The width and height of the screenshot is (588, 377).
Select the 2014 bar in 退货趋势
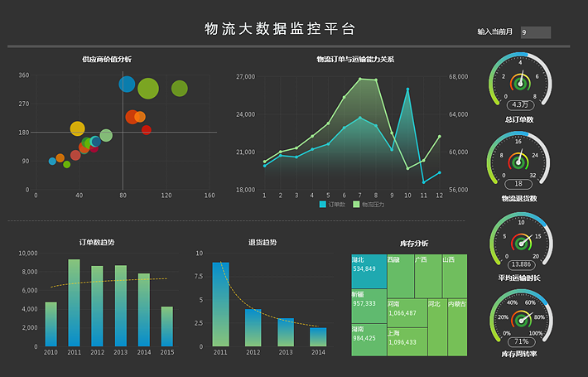pos(318,337)
